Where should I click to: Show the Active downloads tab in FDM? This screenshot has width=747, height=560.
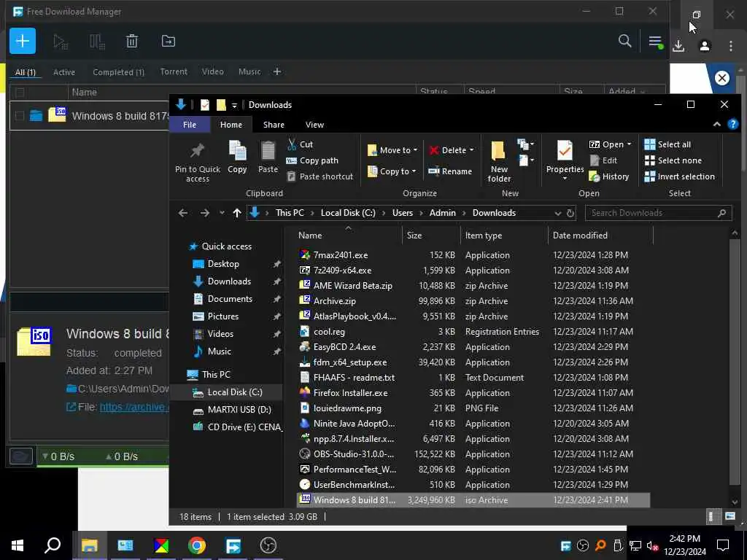64,72
